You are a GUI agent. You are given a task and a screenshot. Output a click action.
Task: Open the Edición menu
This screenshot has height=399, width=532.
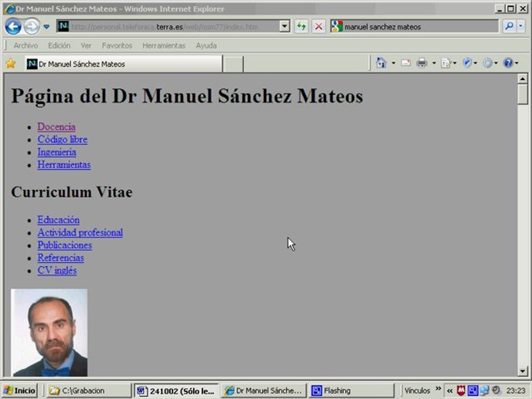pos(59,45)
